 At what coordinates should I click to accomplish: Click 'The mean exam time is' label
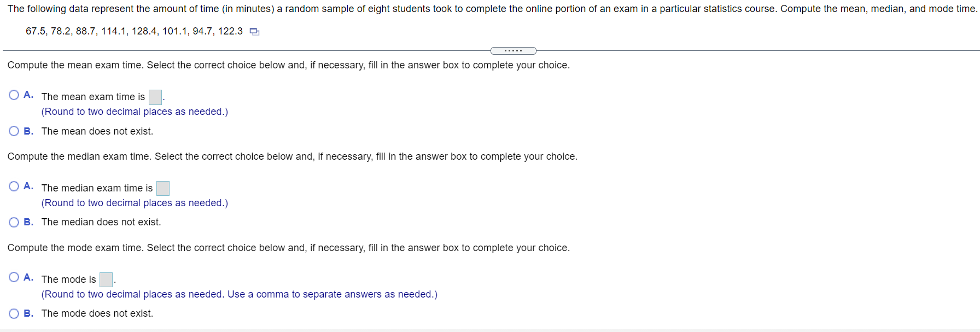click(x=93, y=97)
